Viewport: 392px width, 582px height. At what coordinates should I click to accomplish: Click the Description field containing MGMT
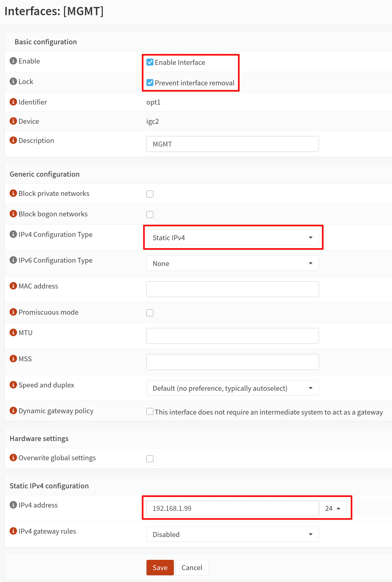pos(233,144)
